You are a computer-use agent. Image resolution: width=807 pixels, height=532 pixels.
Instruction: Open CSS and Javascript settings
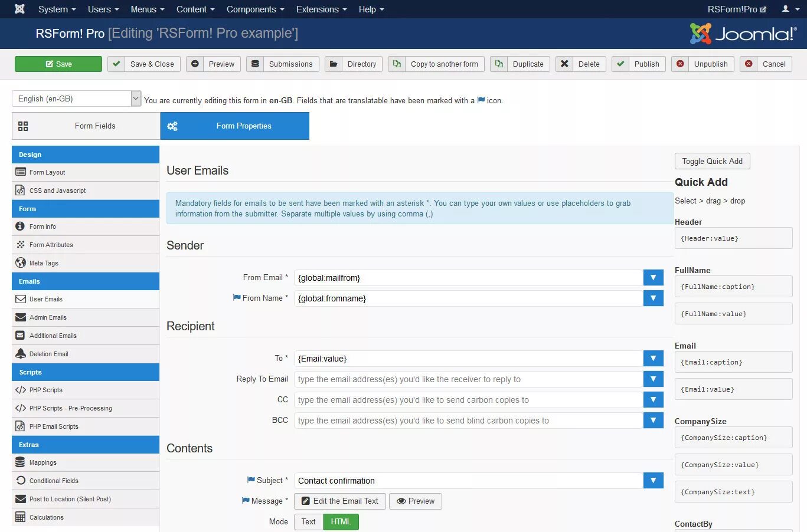click(x=86, y=191)
